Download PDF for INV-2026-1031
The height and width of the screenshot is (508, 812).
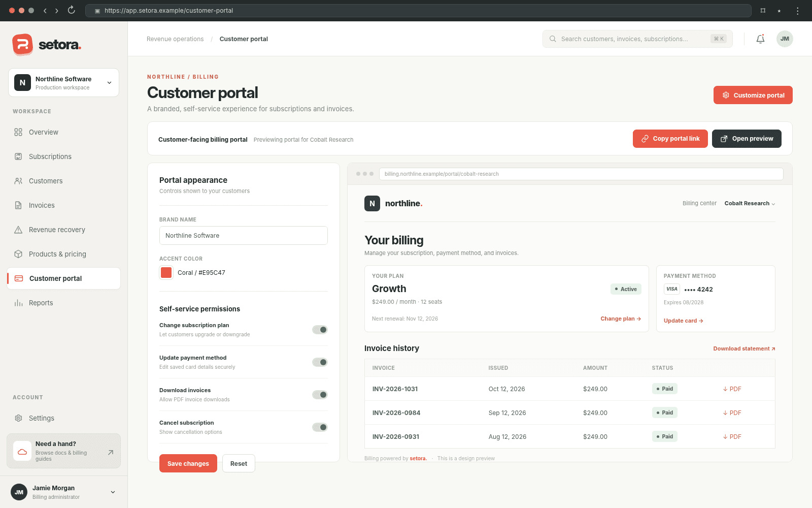point(732,389)
